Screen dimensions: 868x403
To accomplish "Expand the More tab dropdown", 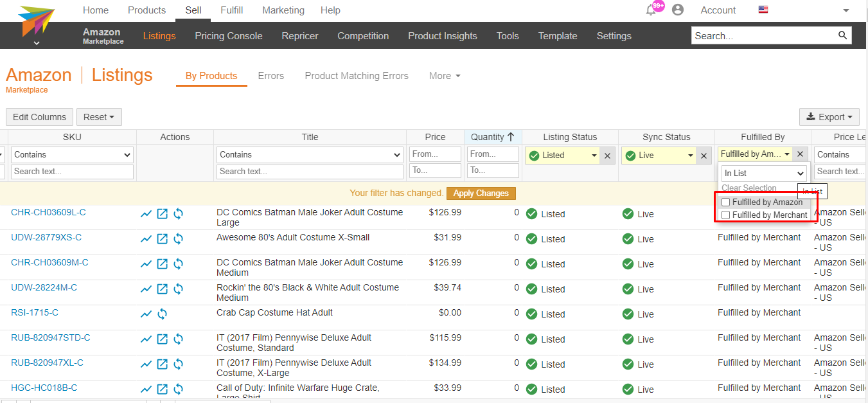I will pyautogui.click(x=445, y=76).
